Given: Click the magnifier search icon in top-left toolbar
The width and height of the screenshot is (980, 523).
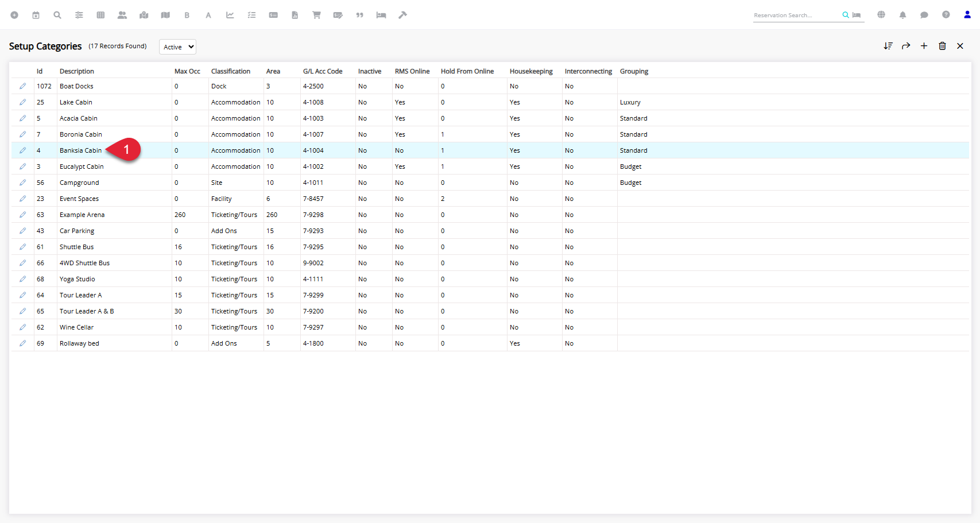Looking at the screenshot, I should 57,15.
